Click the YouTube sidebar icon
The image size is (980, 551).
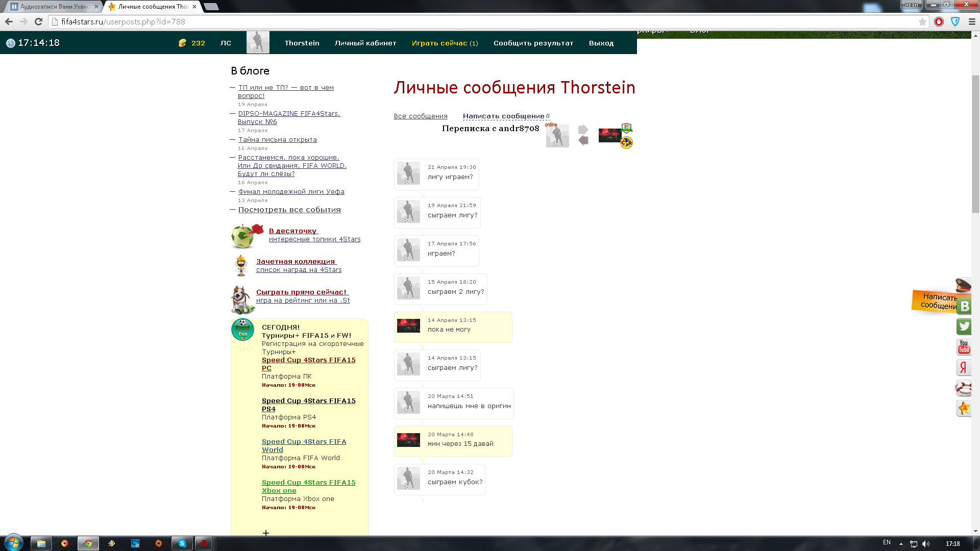[x=964, y=347]
